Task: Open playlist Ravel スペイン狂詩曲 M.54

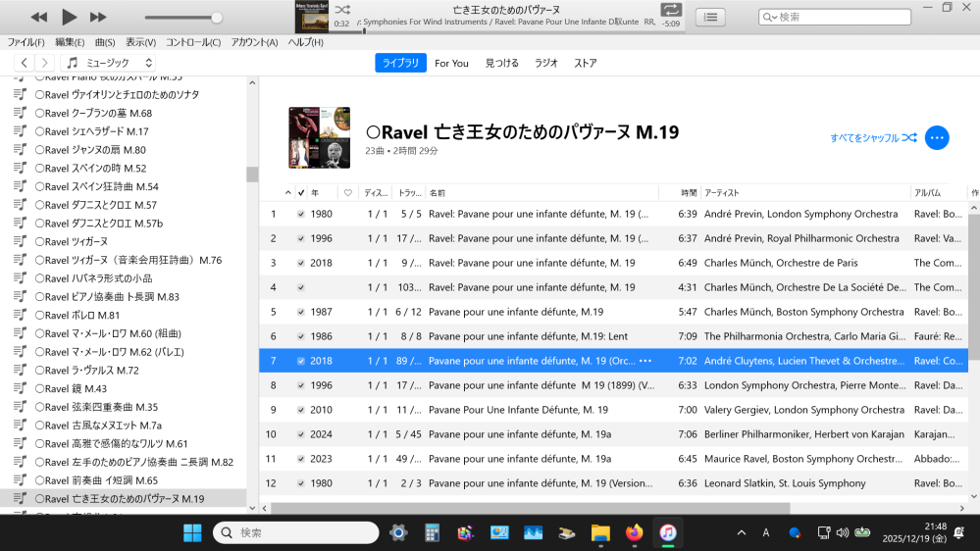Action: (x=97, y=186)
